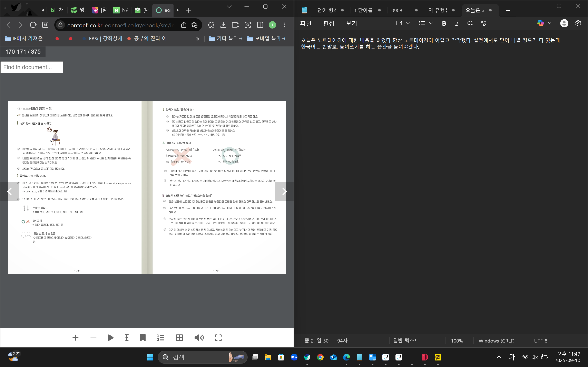Open the EBSi 강좌상세 bookmark
Image resolution: width=588 pixels, height=367 pixels.
105,39
